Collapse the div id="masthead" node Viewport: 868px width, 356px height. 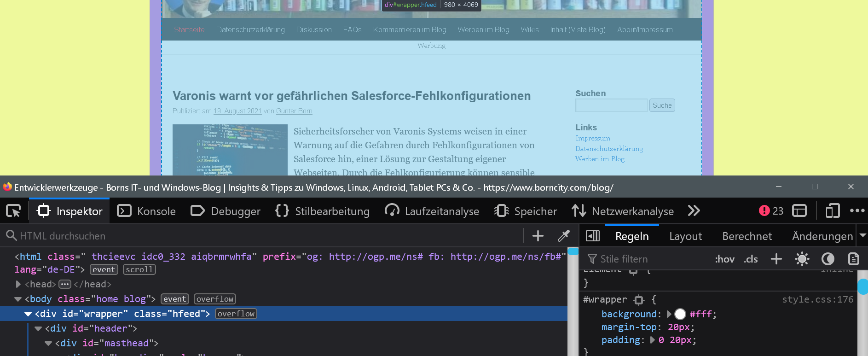[48, 343]
